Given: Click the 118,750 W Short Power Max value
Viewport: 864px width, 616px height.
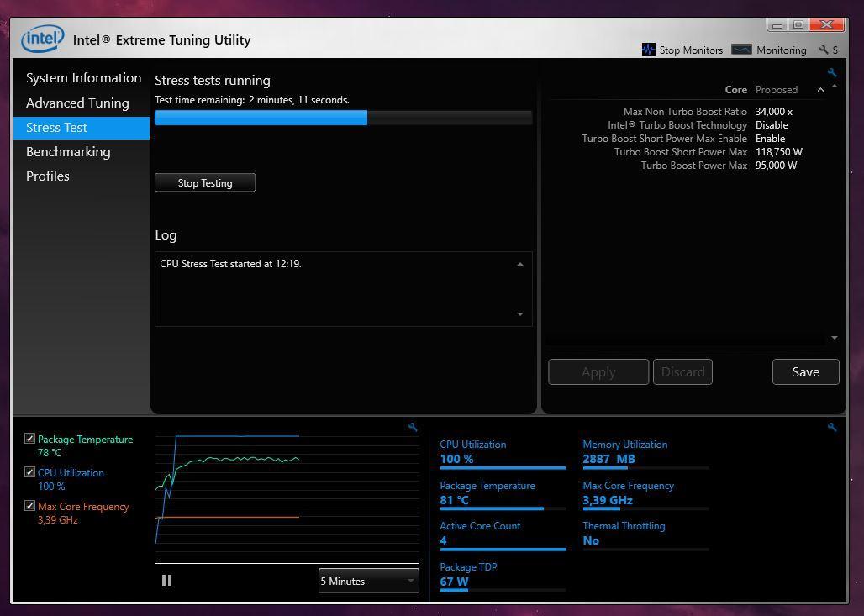Looking at the screenshot, I should click(778, 151).
